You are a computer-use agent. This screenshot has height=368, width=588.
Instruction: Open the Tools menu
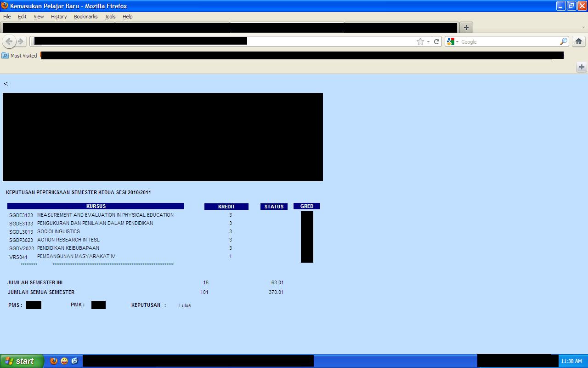pyautogui.click(x=110, y=17)
